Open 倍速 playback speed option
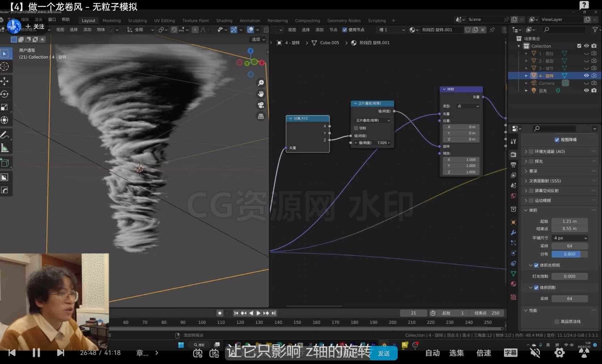The height and width of the screenshot is (364, 602). (x=484, y=353)
